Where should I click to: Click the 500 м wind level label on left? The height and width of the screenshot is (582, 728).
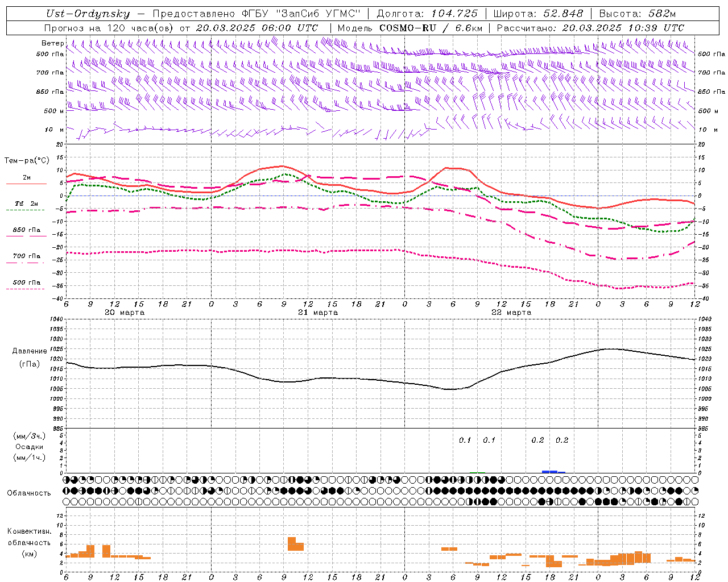tap(54, 111)
